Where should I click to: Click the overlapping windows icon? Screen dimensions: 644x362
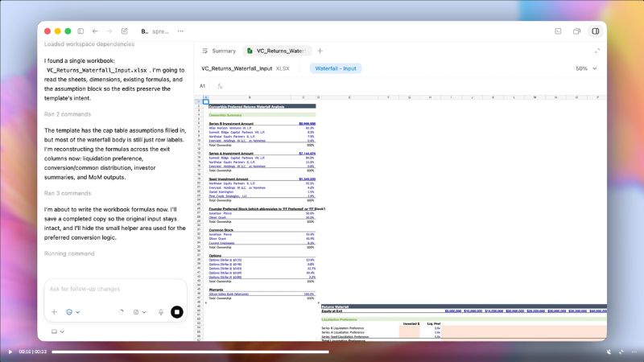point(577,31)
